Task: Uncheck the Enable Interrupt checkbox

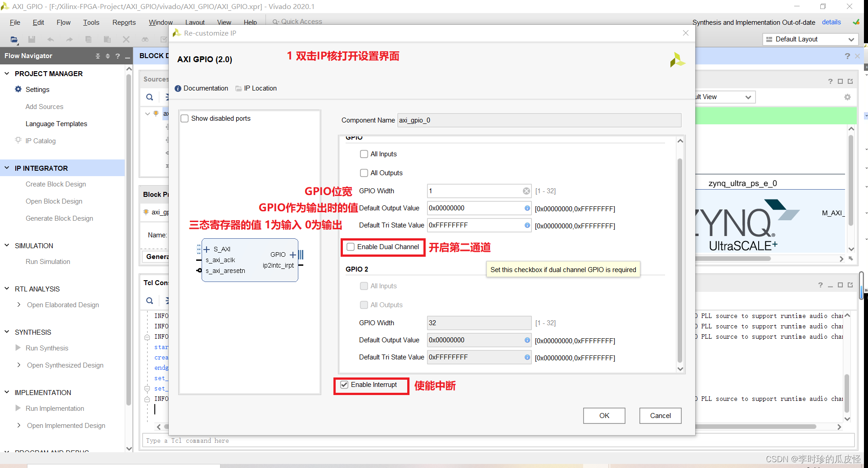Action: point(344,385)
